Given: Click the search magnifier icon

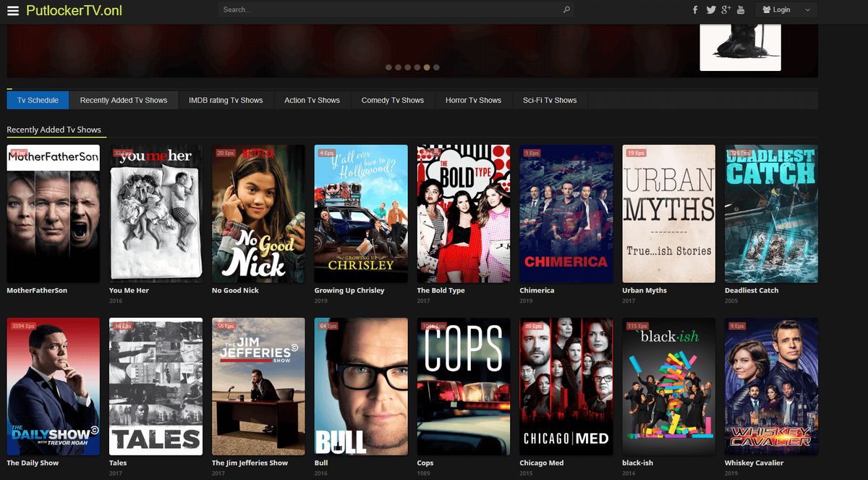Looking at the screenshot, I should [x=566, y=10].
